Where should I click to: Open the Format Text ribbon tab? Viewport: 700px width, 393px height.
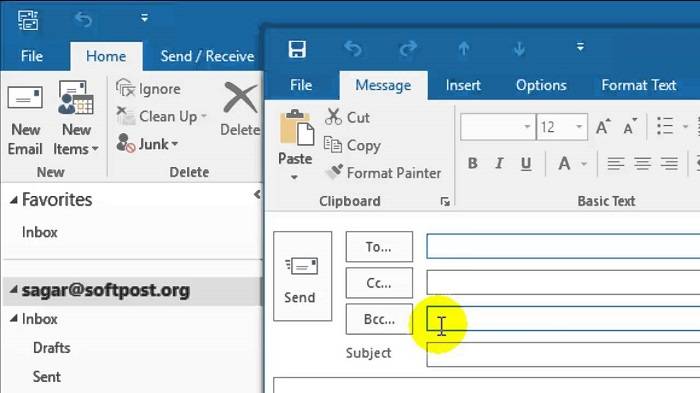pos(638,85)
